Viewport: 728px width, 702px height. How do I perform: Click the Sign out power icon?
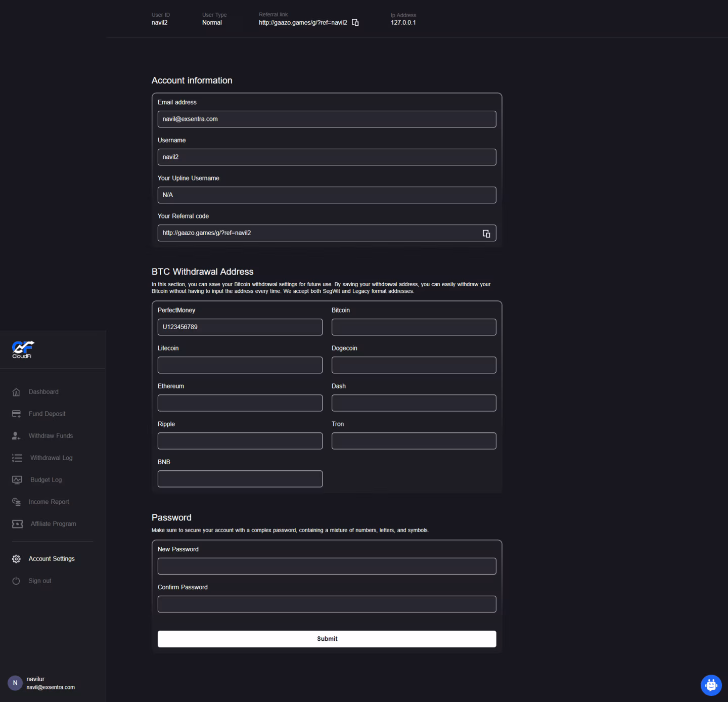[x=16, y=581]
